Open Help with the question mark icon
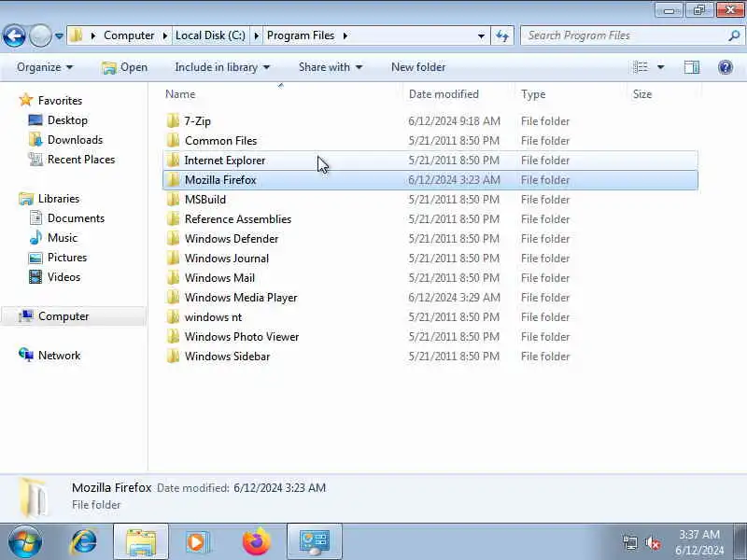Viewport: 747px width, 560px height. point(726,67)
